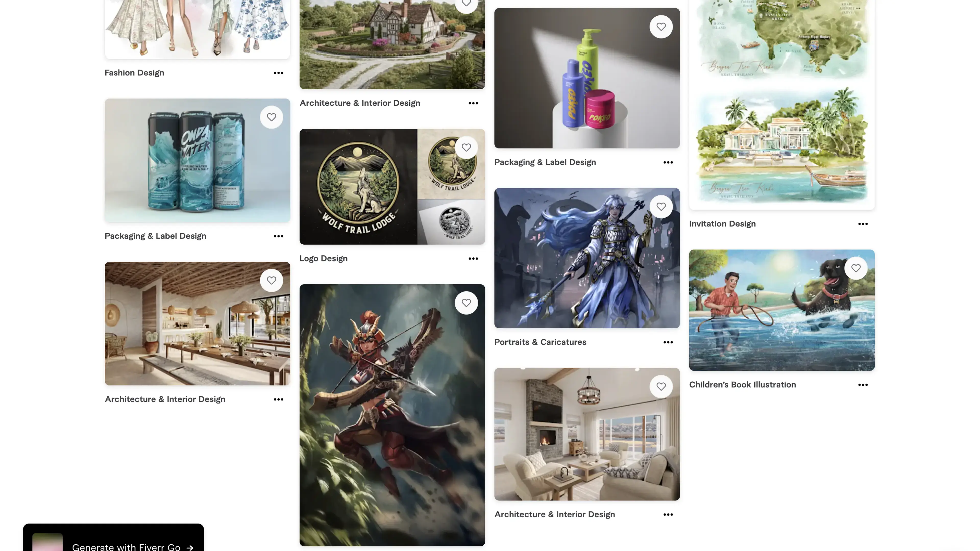Heart the living room fireplace render

coord(661,386)
